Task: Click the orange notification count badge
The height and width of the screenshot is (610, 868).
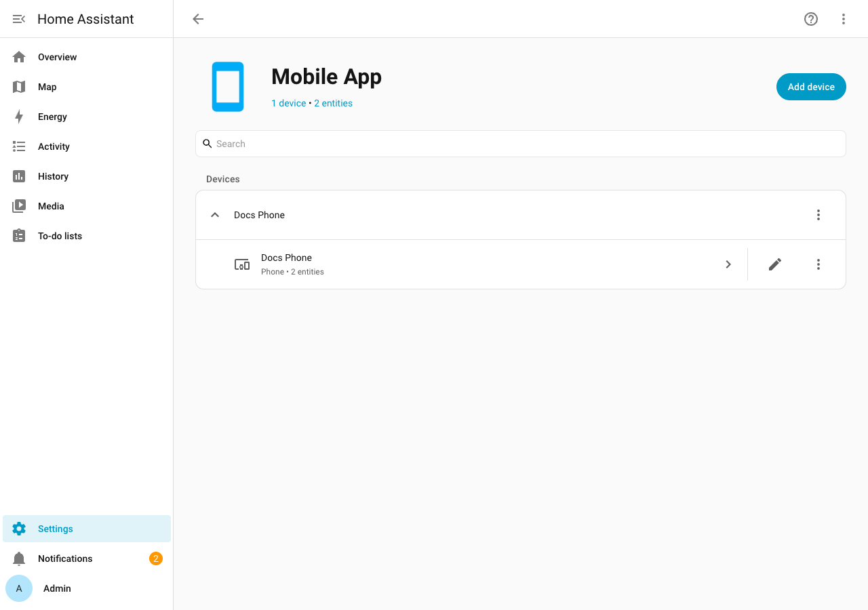Action: pos(156,558)
